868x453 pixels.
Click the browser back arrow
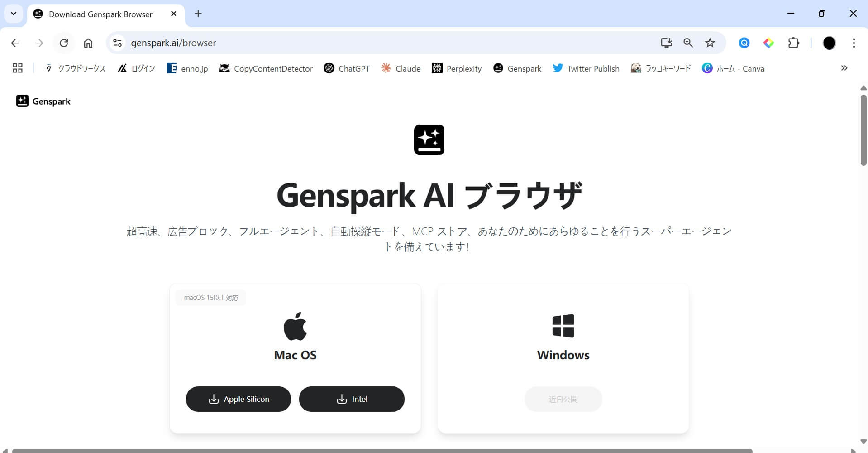15,43
